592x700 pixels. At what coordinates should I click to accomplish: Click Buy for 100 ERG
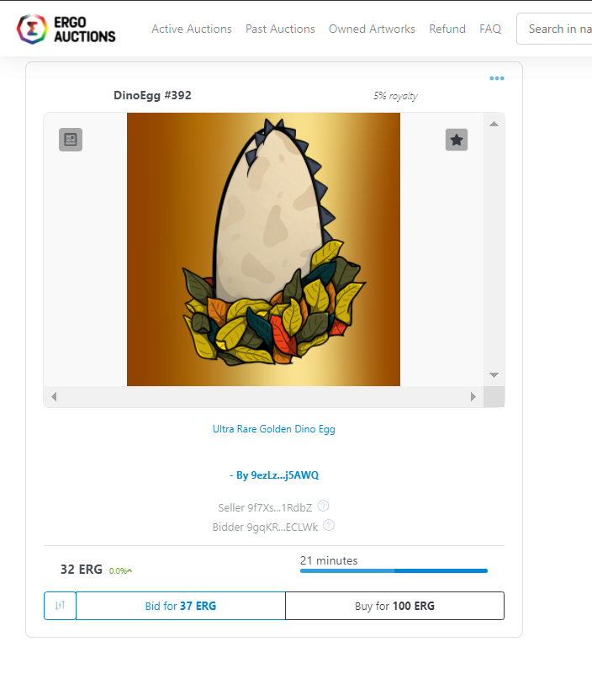[395, 606]
